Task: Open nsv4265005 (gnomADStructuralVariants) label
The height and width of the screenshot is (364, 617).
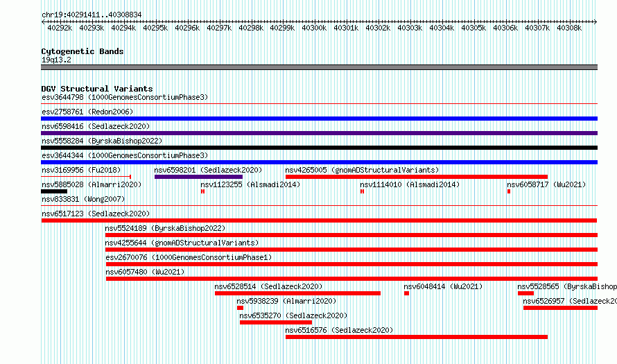Action: click(x=362, y=170)
